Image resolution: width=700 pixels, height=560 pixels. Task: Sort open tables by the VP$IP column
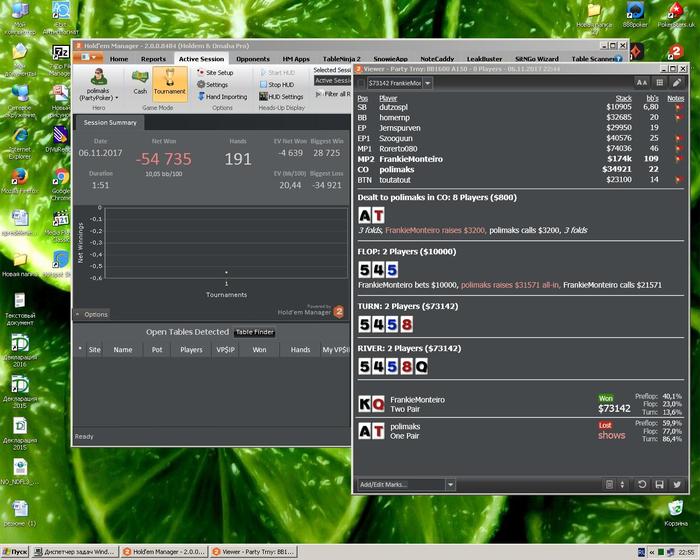click(225, 350)
